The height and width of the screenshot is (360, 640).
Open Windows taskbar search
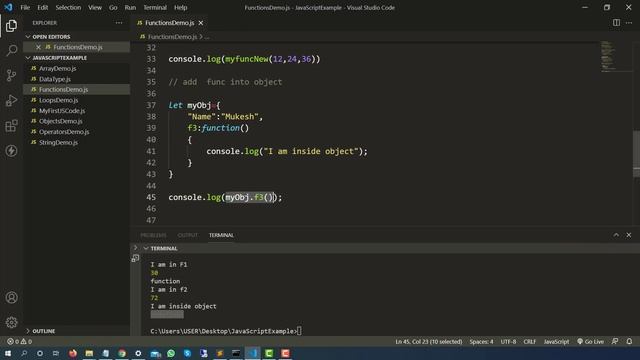pyautogui.click(x=24, y=353)
